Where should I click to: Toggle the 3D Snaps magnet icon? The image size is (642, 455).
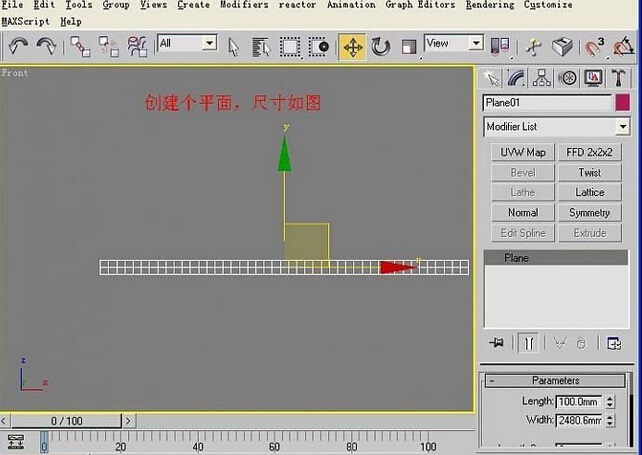[594, 47]
